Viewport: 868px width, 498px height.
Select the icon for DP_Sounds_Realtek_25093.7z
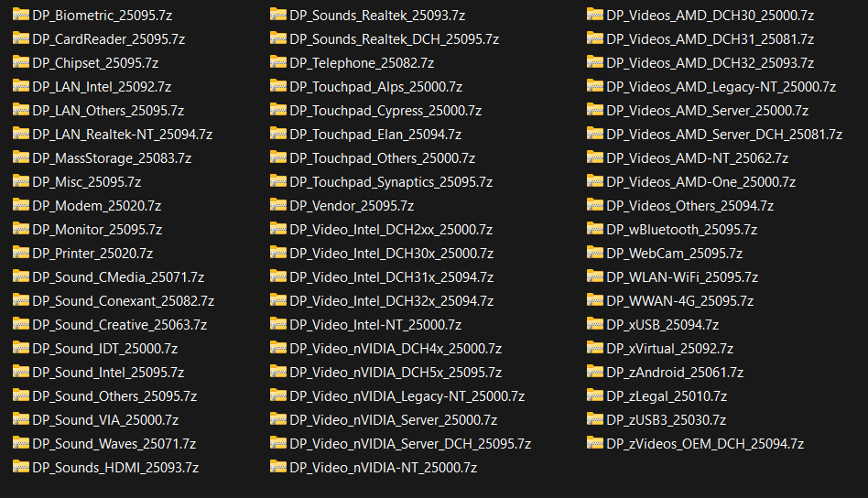(277, 15)
